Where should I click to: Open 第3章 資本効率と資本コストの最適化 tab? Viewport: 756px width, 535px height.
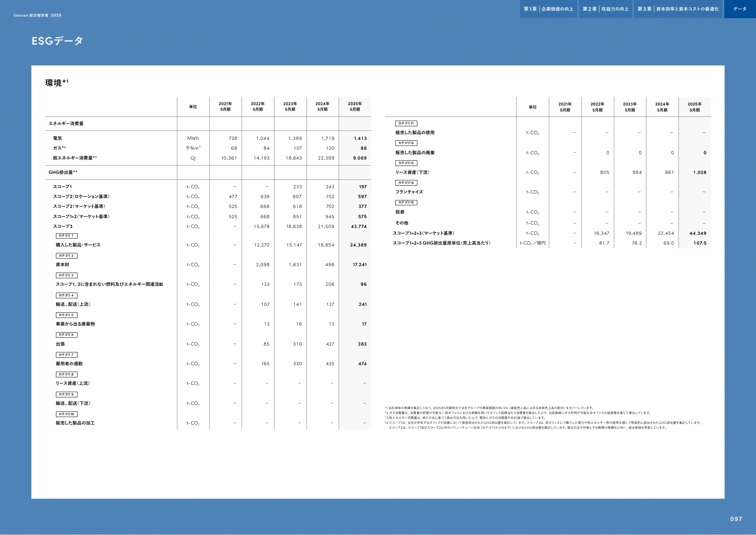click(x=678, y=9)
